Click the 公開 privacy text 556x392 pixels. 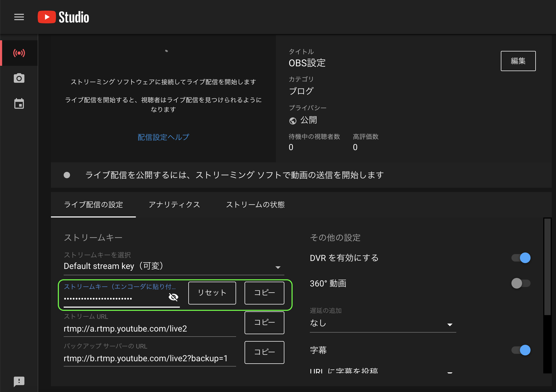click(x=309, y=120)
